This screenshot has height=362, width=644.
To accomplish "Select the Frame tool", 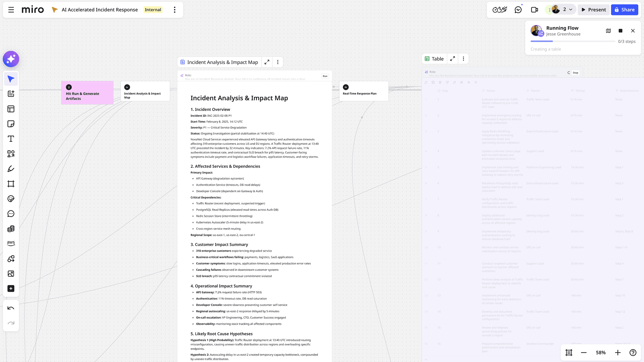I will pos(11,184).
